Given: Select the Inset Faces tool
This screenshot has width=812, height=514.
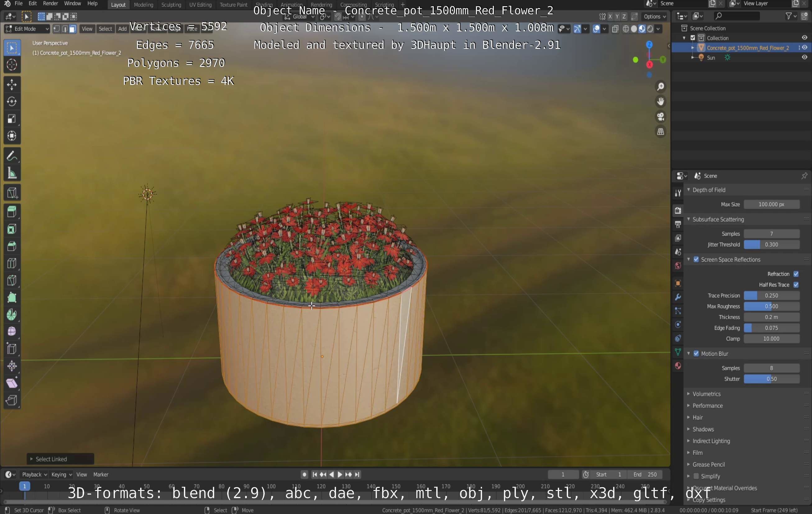Looking at the screenshot, I should tap(12, 229).
